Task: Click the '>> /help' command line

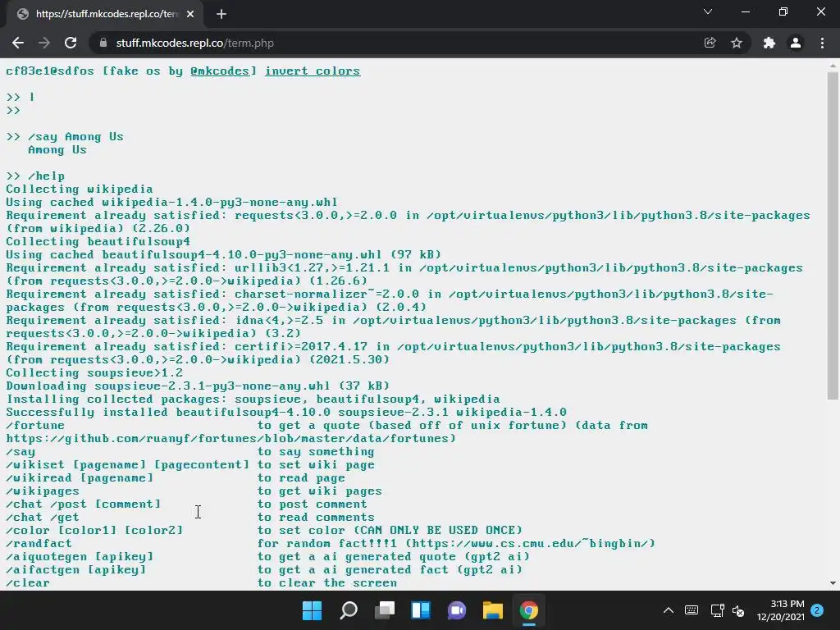Action: tap(35, 176)
